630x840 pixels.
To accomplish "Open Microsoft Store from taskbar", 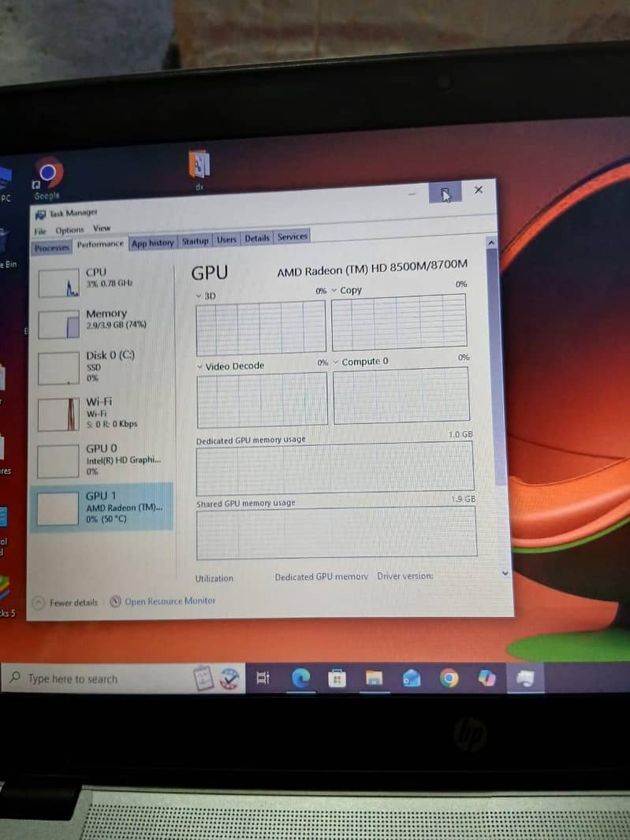I will tap(337, 678).
